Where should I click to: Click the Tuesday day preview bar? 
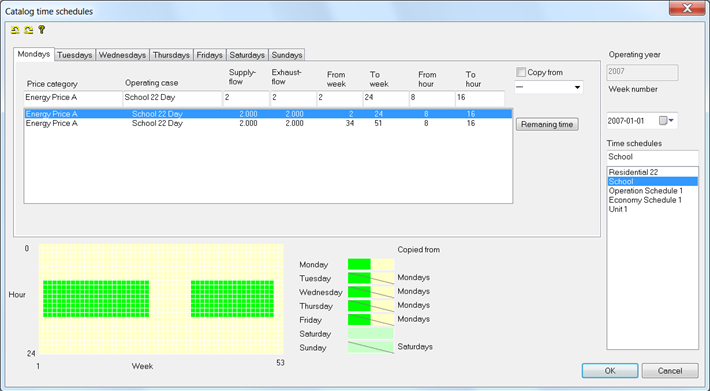point(371,278)
